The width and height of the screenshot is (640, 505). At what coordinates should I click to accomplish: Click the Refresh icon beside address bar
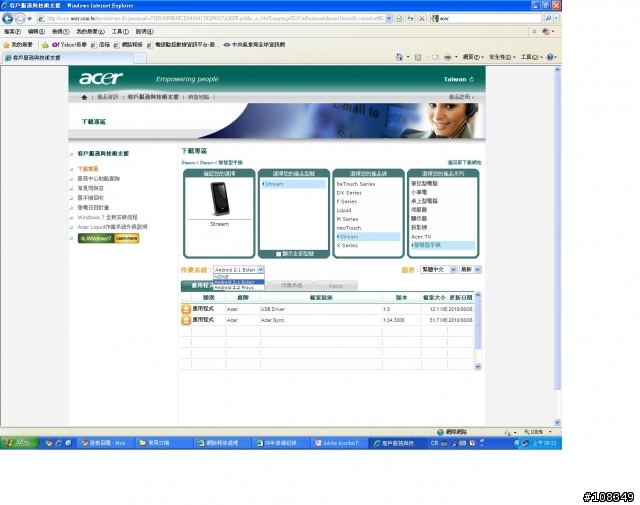tap(411, 18)
